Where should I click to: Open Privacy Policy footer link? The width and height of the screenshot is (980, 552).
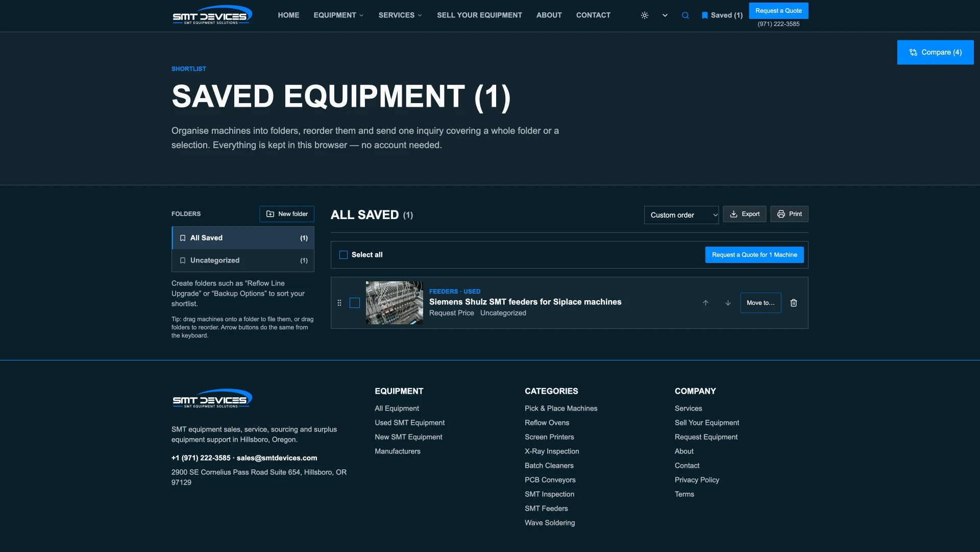(x=697, y=480)
